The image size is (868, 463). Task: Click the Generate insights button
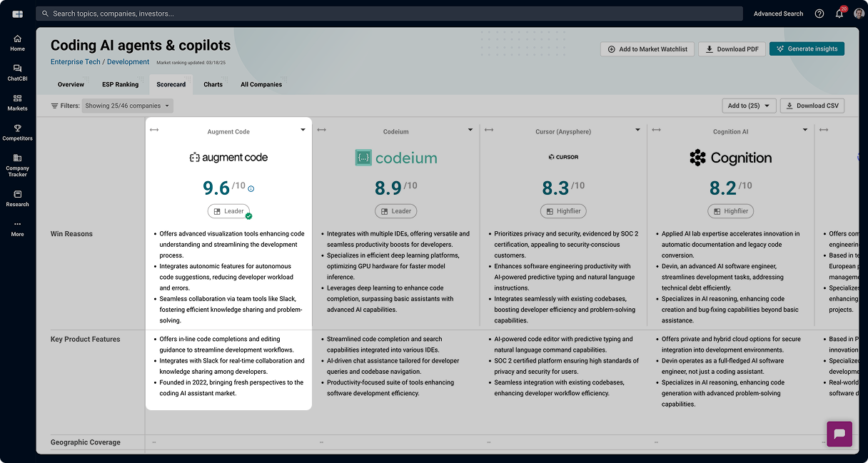[x=807, y=49]
